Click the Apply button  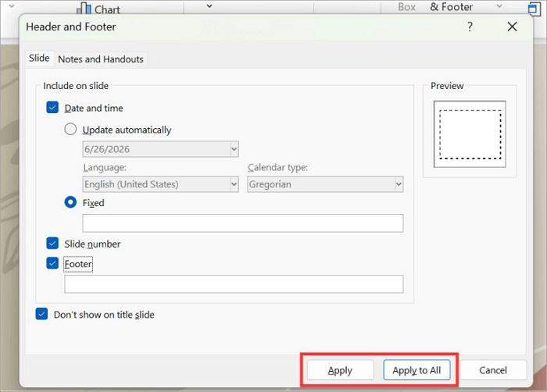pyautogui.click(x=340, y=370)
